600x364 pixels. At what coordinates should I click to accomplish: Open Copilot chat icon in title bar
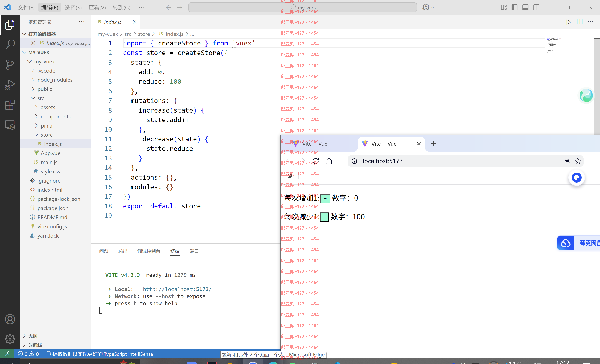click(x=426, y=7)
